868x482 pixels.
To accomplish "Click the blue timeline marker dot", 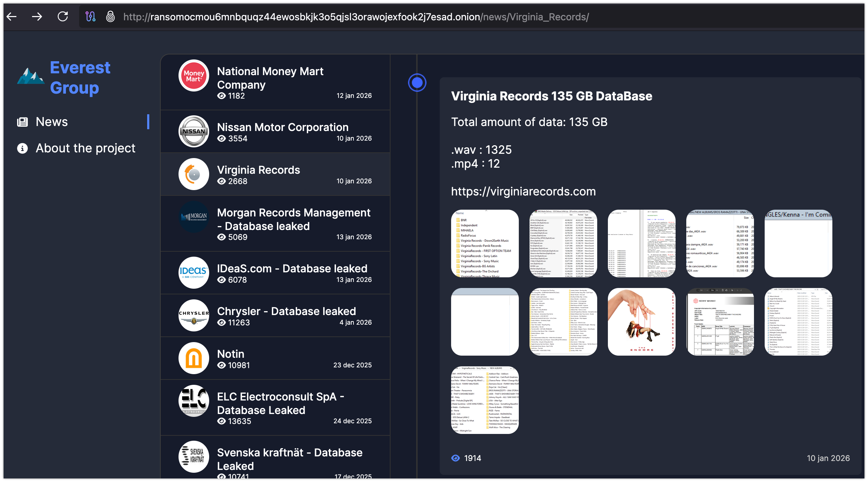I will pyautogui.click(x=417, y=83).
